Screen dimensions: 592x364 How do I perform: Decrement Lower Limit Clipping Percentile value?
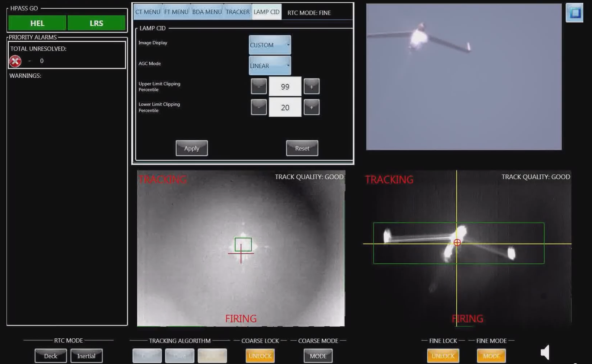259,107
